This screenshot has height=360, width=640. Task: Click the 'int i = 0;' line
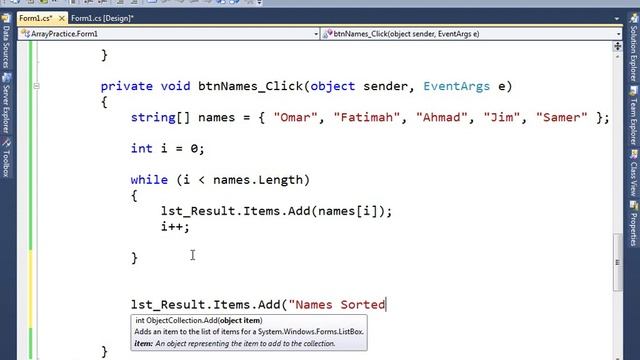[x=168, y=149]
